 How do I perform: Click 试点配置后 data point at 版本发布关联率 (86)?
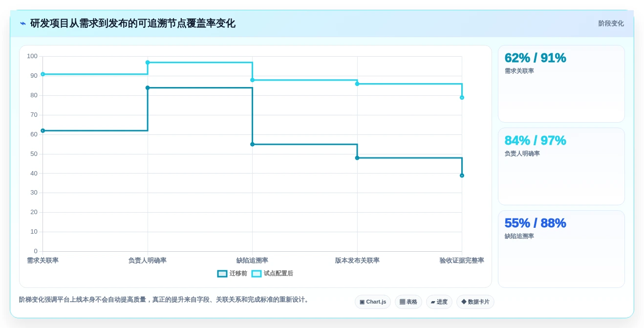click(357, 84)
